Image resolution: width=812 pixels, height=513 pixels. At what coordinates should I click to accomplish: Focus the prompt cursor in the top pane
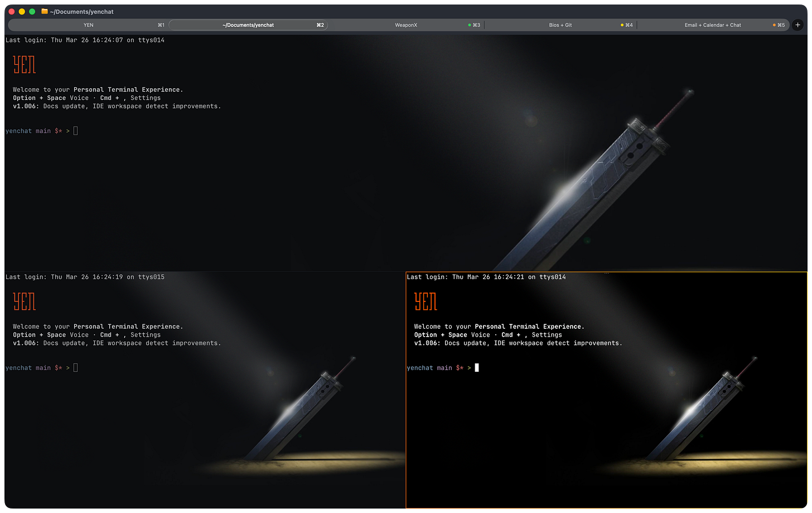click(x=76, y=131)
